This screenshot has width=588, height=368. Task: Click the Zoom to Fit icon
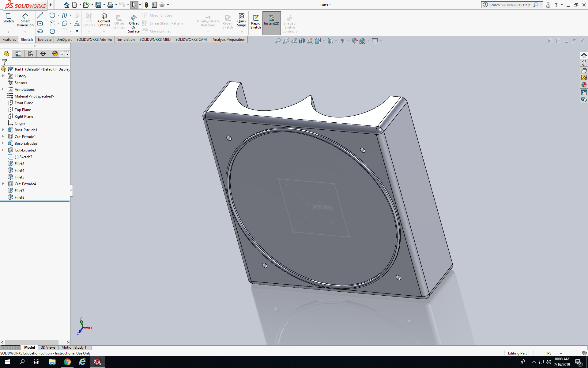click(278, 41)
